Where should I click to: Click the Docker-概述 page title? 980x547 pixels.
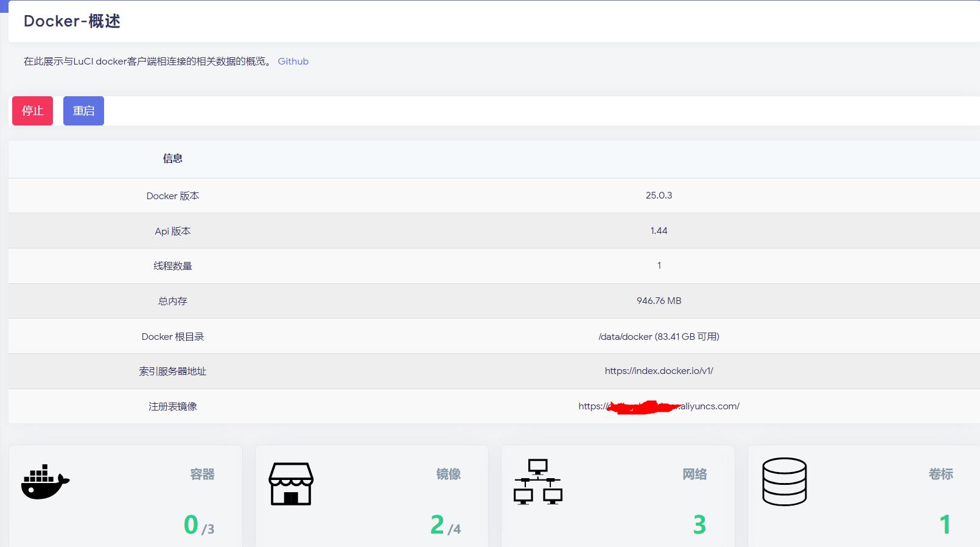pyautogui.click(x=72, y=21)
